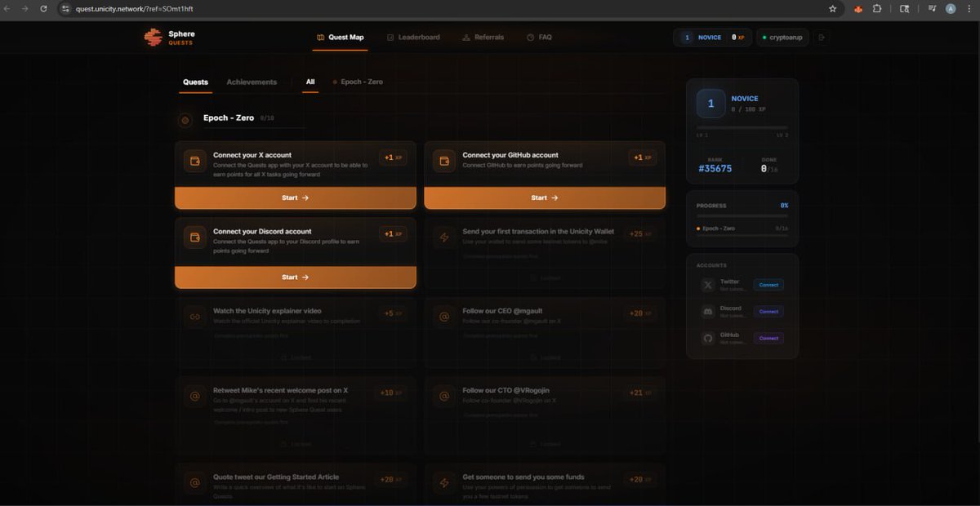Click the +25 XP badge on first transaction quest

[641, 234]
